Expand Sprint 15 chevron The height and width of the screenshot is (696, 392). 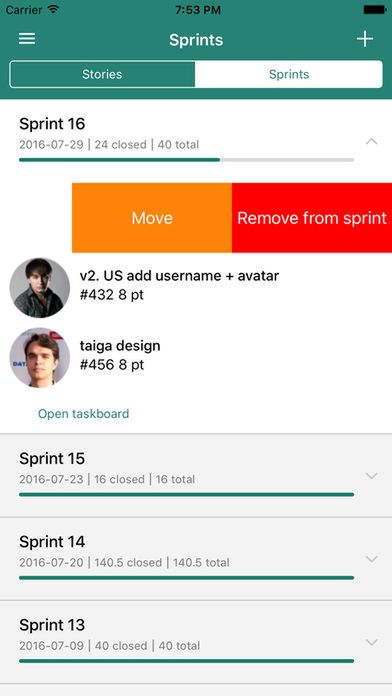tap(372, 476)
